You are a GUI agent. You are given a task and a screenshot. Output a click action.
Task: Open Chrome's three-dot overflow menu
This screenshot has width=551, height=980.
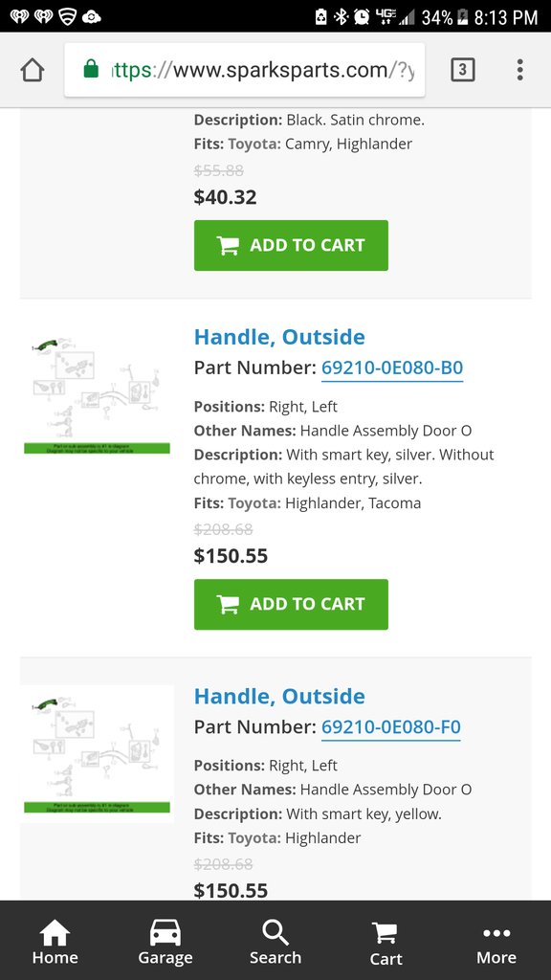pos(519,70)
